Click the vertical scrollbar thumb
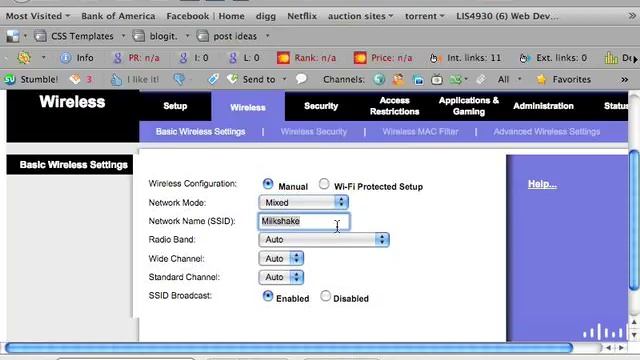Viewport: 640px width, 360px height. click(x=634, y=220)
